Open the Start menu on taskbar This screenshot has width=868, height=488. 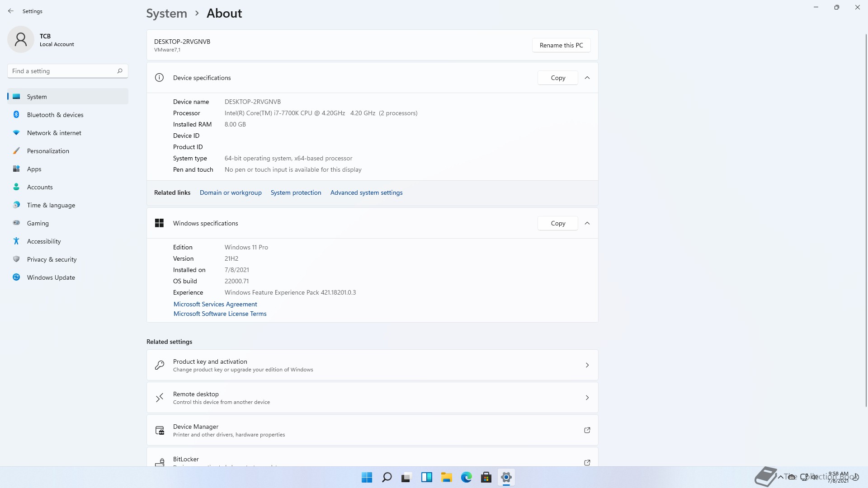pos(367,477)
